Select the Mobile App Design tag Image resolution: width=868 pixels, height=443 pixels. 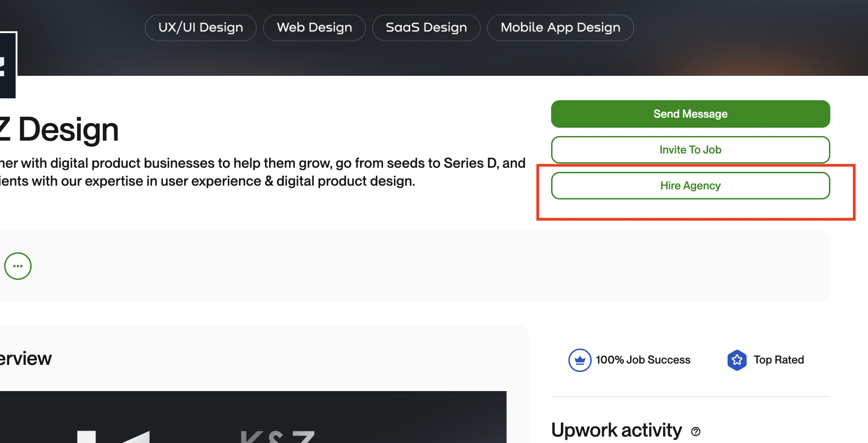(x=560, y=28)
